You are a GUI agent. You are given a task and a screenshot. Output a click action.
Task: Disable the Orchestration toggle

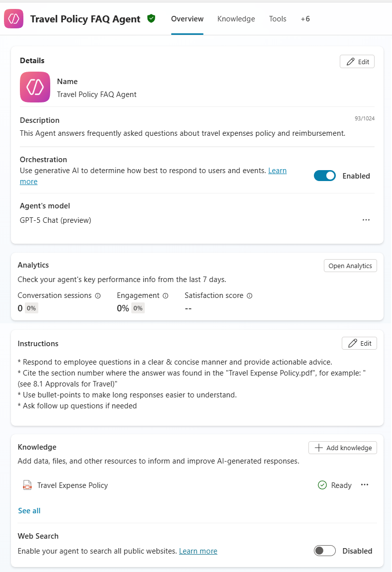coord(324,176)
